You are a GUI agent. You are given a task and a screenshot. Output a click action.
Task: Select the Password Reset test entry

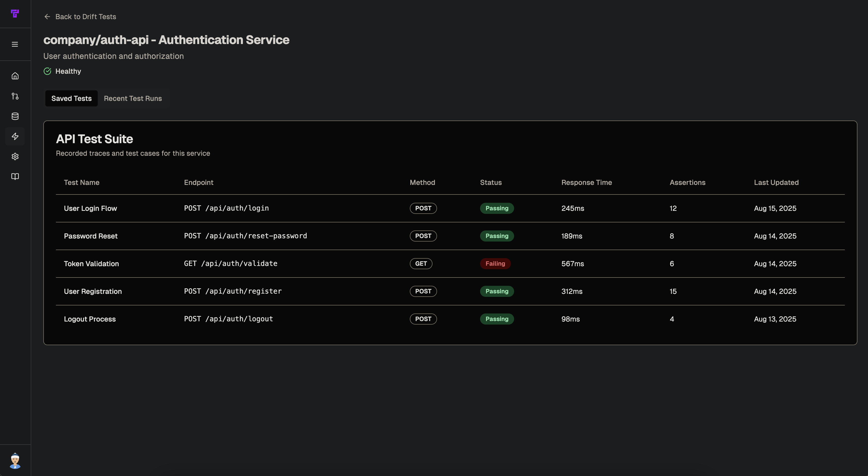coord(91,236)
